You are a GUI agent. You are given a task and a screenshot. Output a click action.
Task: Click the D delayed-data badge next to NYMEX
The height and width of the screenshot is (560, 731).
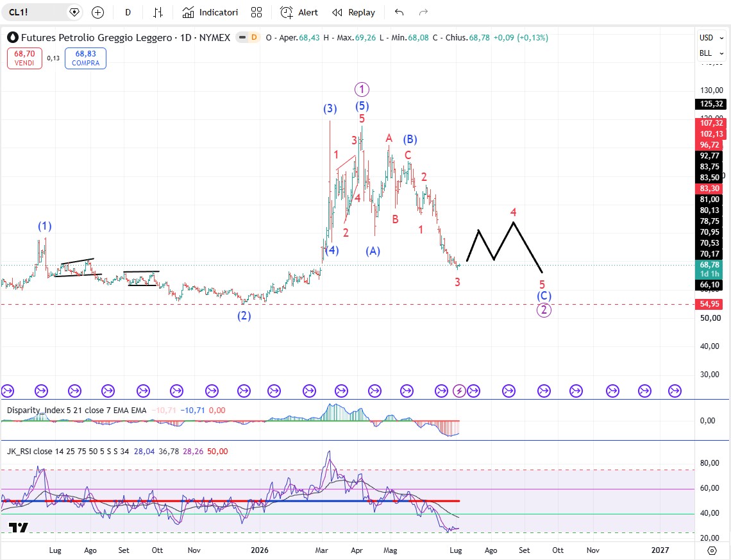tap(254, 37)
